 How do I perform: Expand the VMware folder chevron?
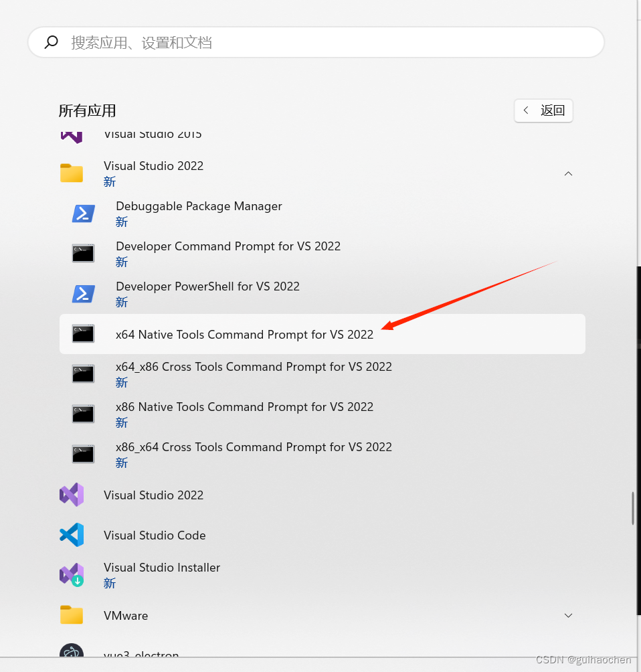568,615
